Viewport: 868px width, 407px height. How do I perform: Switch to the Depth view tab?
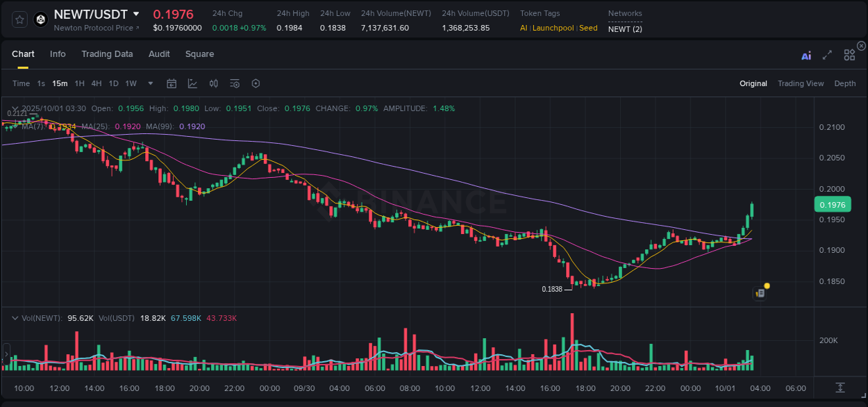(x=845, y=83)
